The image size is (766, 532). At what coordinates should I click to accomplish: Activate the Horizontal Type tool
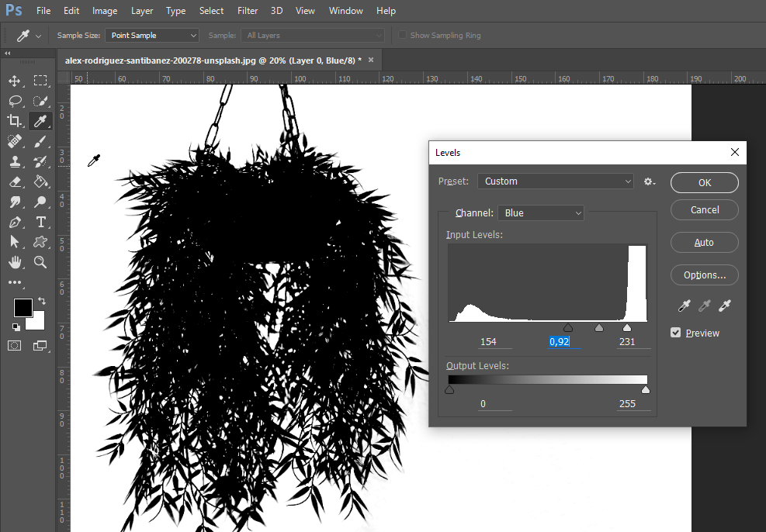(x=40, y=222)
